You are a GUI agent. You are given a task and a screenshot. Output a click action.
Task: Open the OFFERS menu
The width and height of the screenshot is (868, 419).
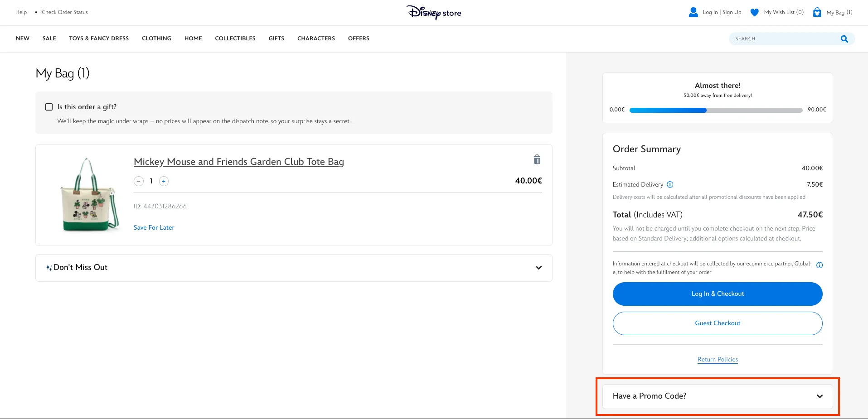pyautogui.click(x=359, y=39)
